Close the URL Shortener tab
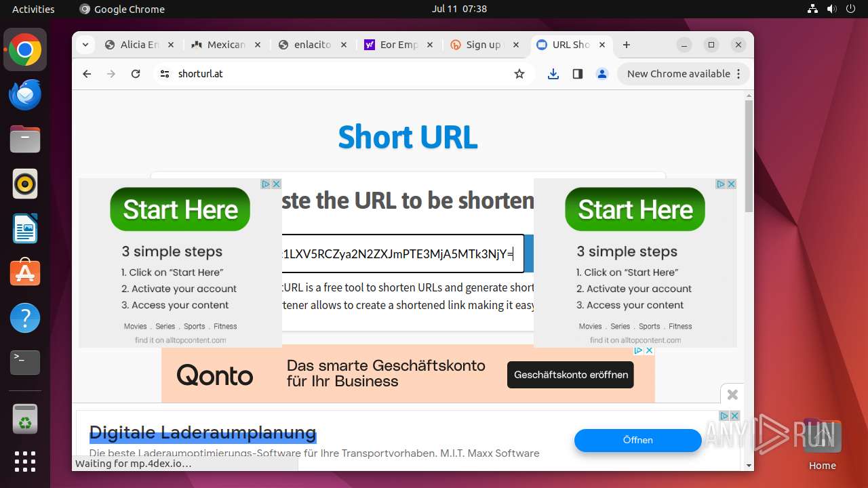Image resolution: width=868 pixels, height=488 pixels. [603, 45]
